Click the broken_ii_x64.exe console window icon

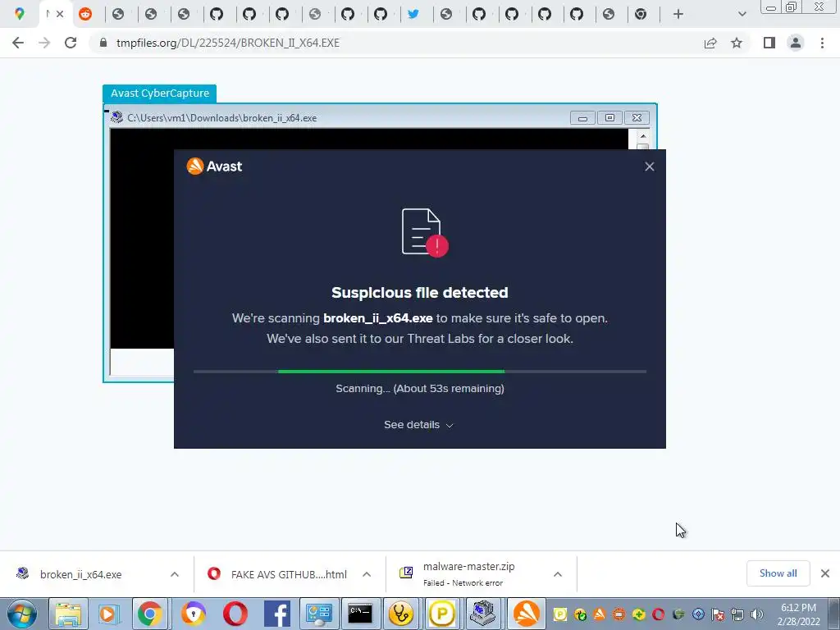116,118
